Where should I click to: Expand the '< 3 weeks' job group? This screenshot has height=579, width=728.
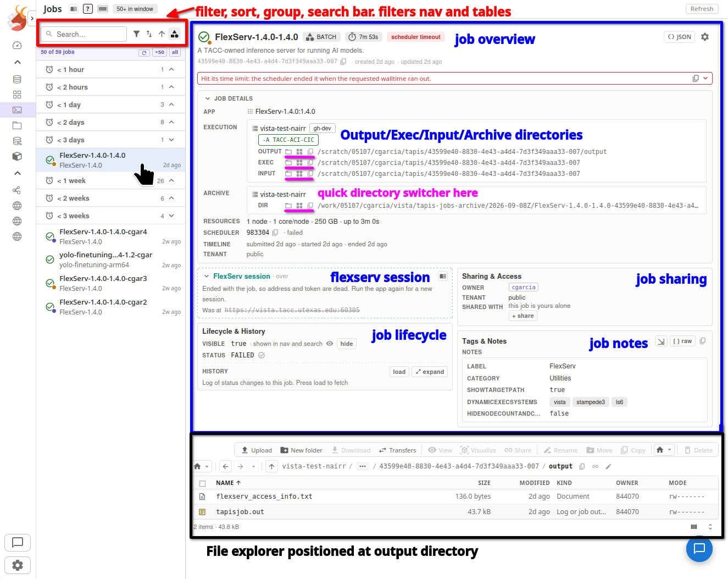click(171, 216)
